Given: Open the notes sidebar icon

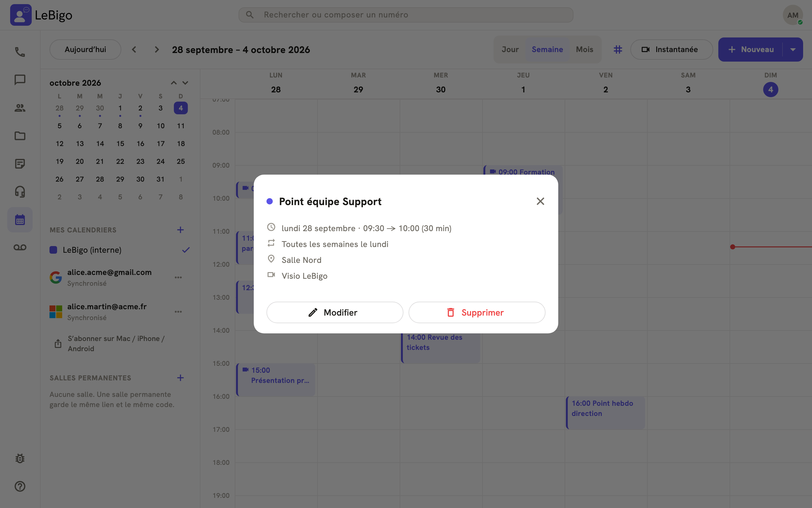Looking at the screenshot, I should 20,164.
